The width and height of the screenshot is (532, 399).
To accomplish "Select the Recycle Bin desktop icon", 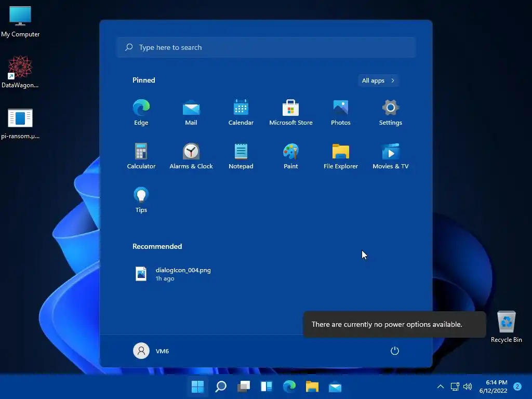I will point(506,327).
